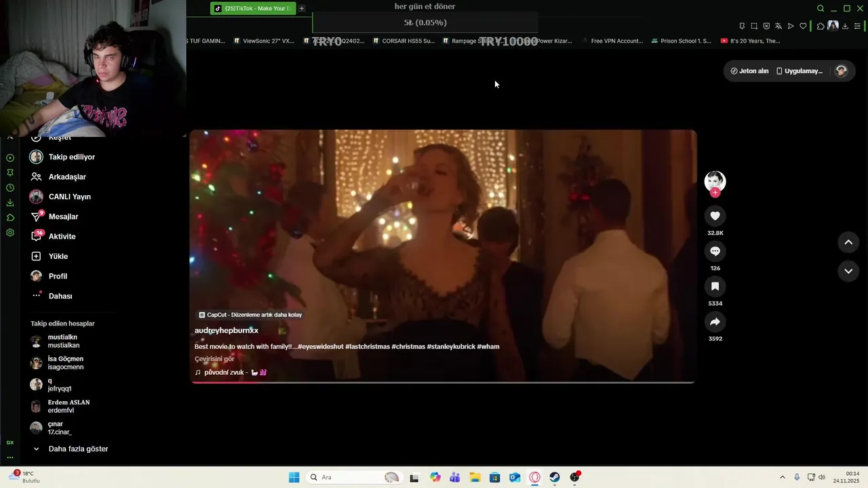Click CapCut editing promo tag
The width and height of the screenshot is (868, 488).
pyautogui.click(x=250, y=314)
